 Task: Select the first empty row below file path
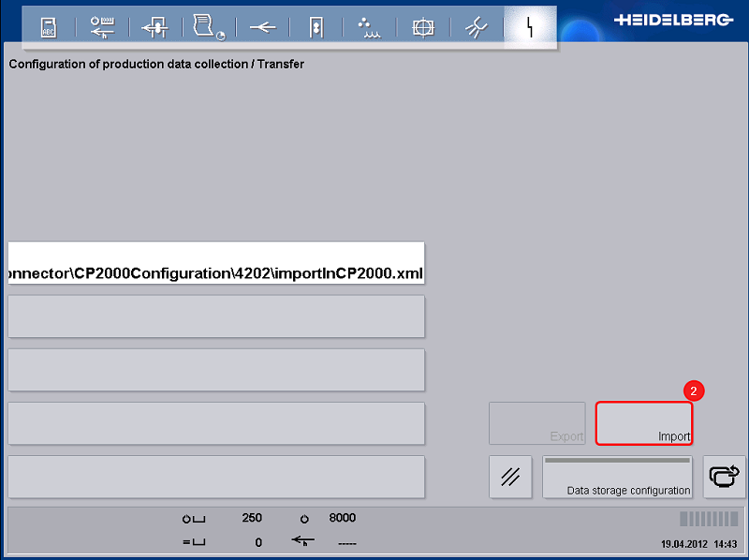coord(216,317)
